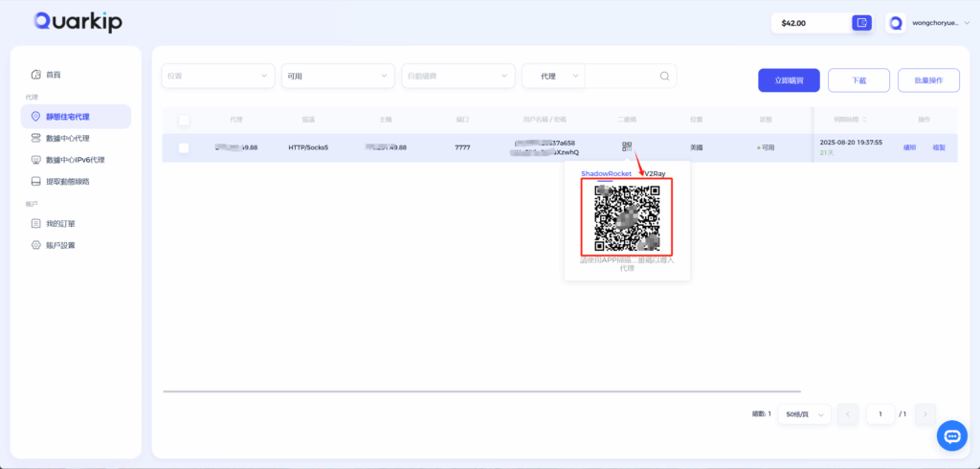The width and height of the screenshot is (980, 469).
Task: Click the 可用 status in the proxy row
Action: point(766,147)
